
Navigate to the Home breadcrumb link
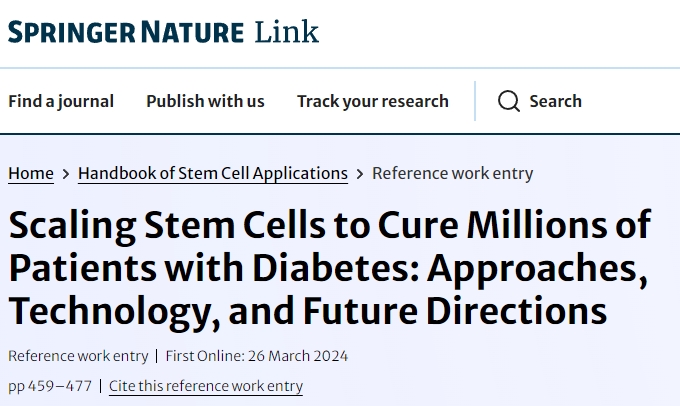tap(31, 173)
